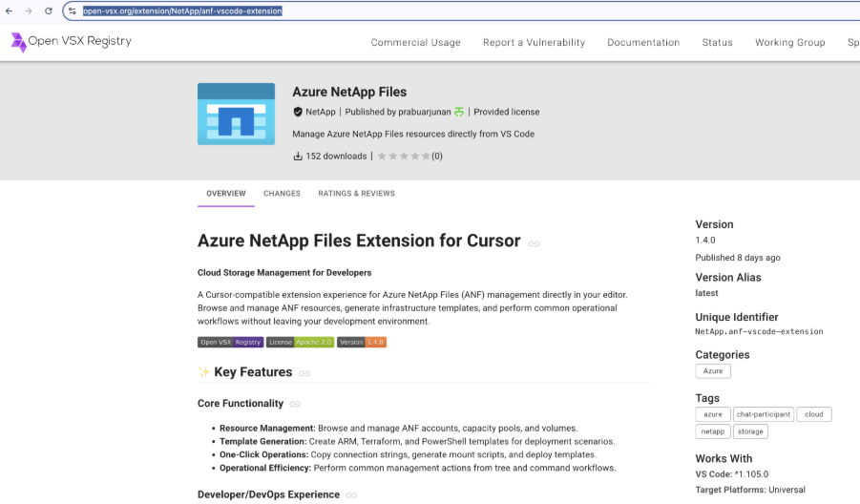Click the VS Code: ^1.105.0 text
Viewport: 860px width, 504px height.
(732, 474)
